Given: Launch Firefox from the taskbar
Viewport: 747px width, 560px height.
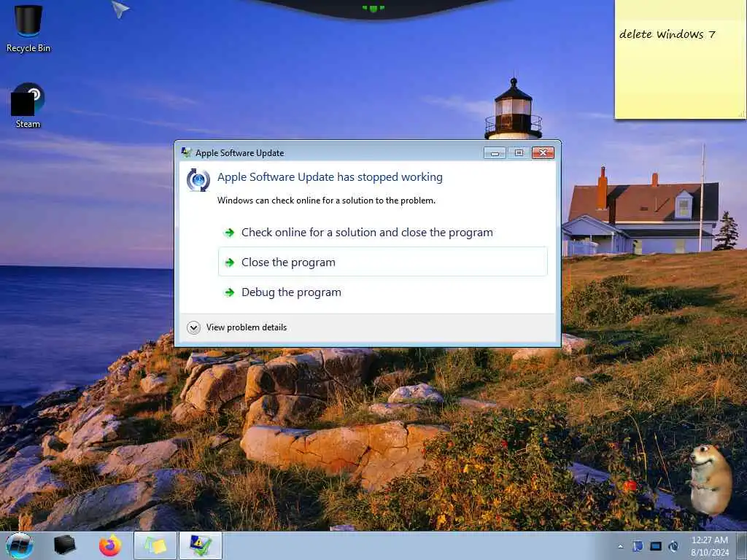Looking at the screenshot, I should pos(110,545).
